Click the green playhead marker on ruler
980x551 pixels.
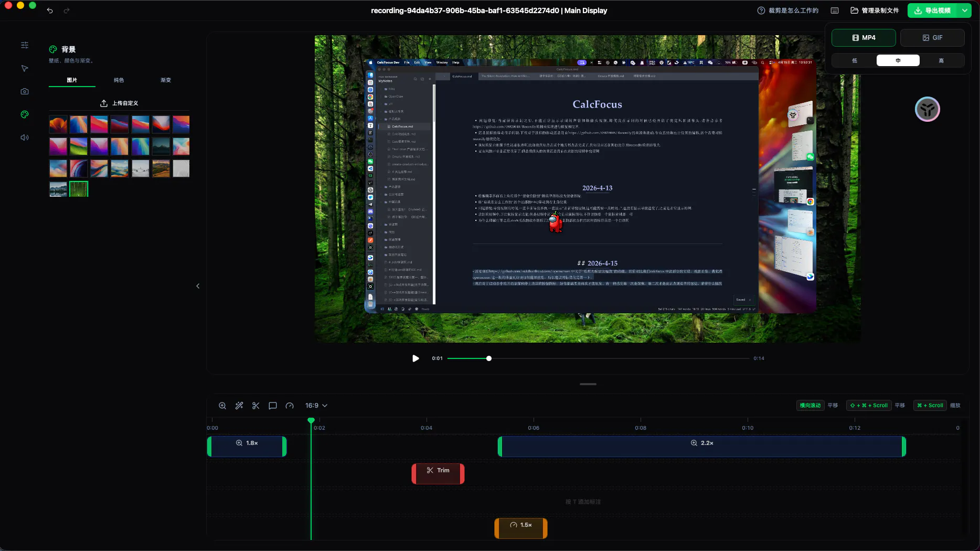[311, 420]
